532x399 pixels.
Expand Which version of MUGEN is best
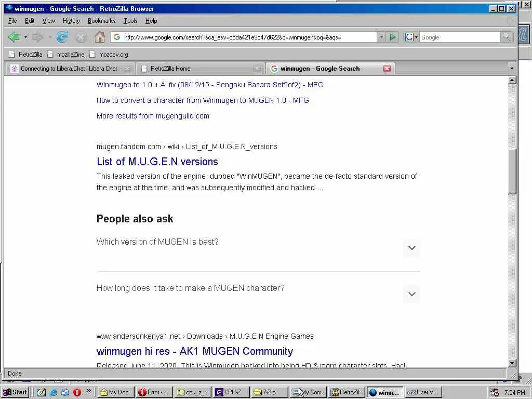pos(411,248)
